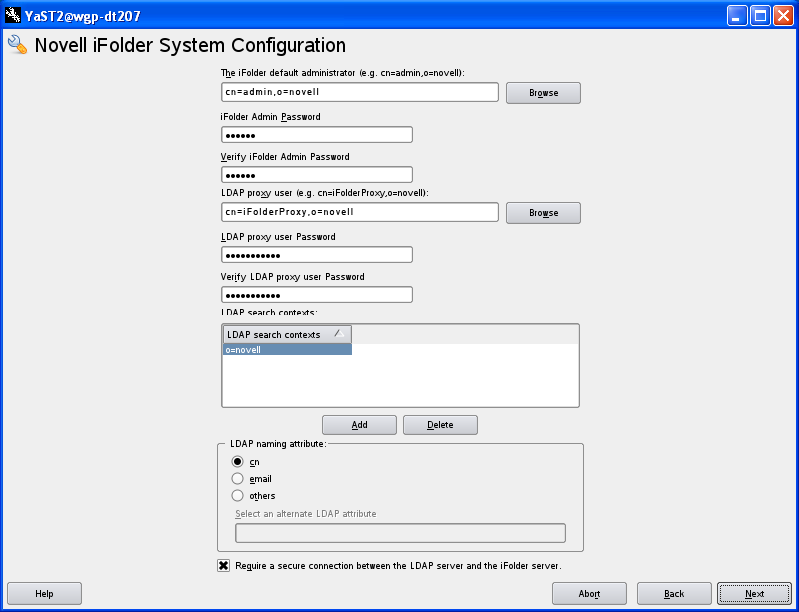This screenshot has width=799, height=612.
Task: Focus the iFolder Admin Password field
Action: click(x=316, y=135)
